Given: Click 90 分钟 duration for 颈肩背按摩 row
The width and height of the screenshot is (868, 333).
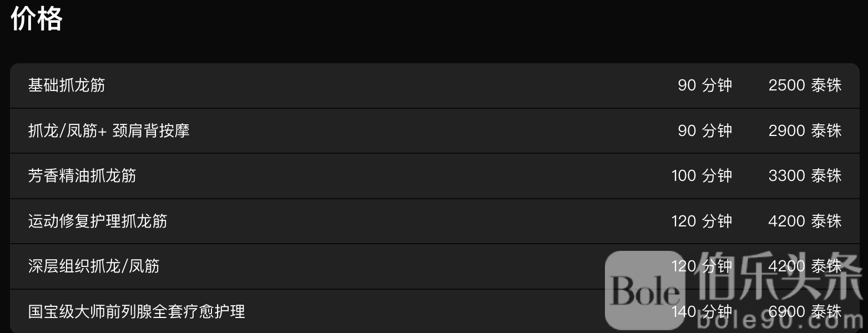Looking at the screenshot, I should point(705,131).
